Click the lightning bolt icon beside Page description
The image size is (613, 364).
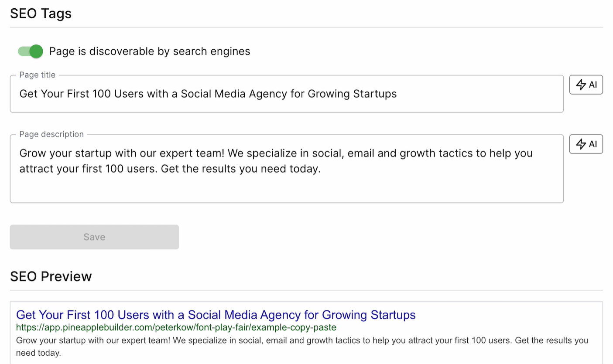pos(581,144)
